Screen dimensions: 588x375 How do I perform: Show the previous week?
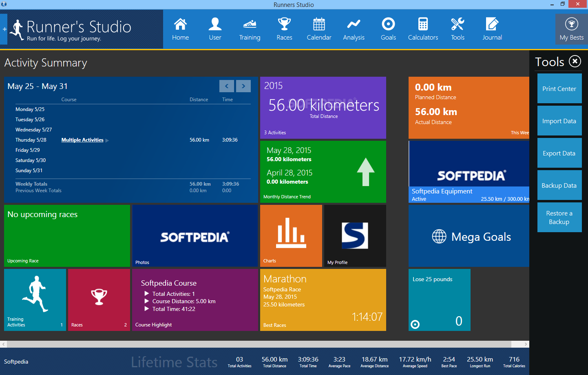pos(227,86)
